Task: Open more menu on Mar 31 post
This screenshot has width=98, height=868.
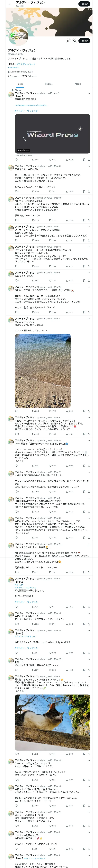Action: click(x=89, y=166)
